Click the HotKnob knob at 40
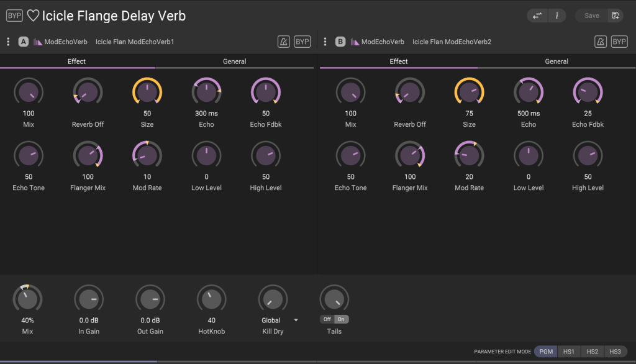Image resolution: width=636 pixels, height=364 pixels. [211, 299]
